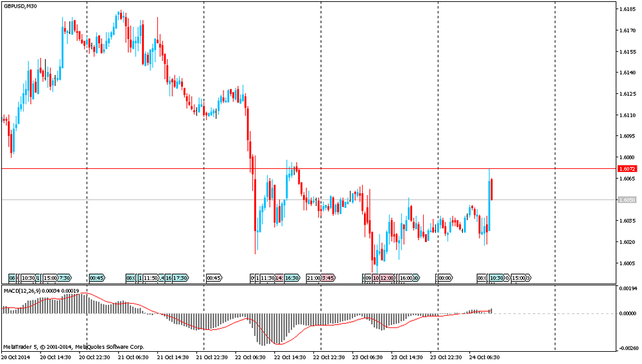Click the 1.6185 level on price scale

point(627,10)
